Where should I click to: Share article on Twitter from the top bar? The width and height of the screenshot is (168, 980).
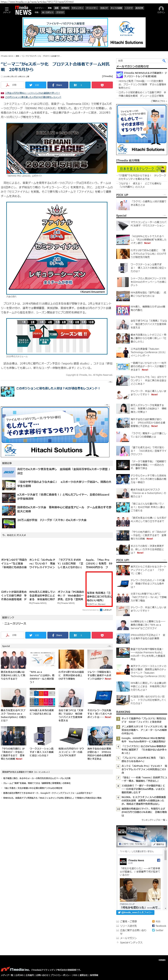(x=36, y=85)
